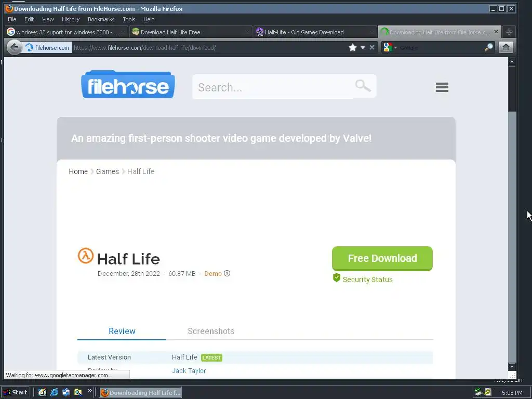Open the History menu

click(71, 19)
